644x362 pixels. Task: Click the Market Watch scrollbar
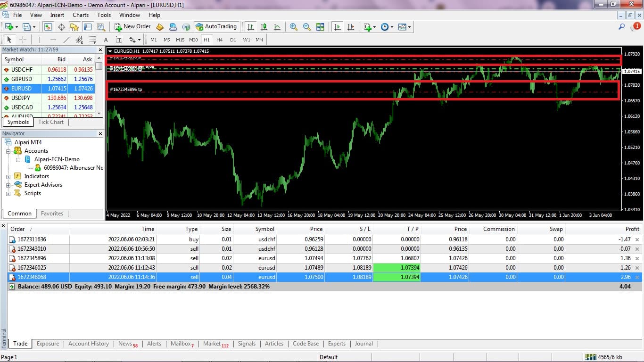pyautogui.click(x=99, y=85)
